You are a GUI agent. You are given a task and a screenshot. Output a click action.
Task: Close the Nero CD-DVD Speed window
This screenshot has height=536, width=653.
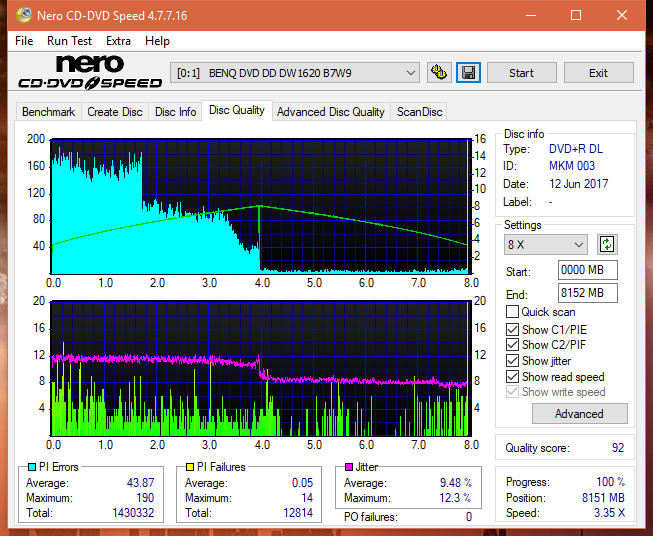622,15
